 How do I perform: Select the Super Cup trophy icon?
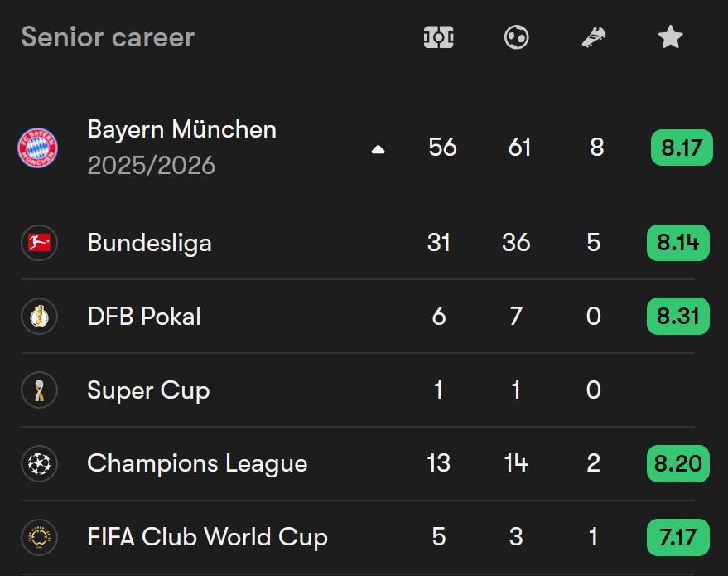tap(40, 390)
